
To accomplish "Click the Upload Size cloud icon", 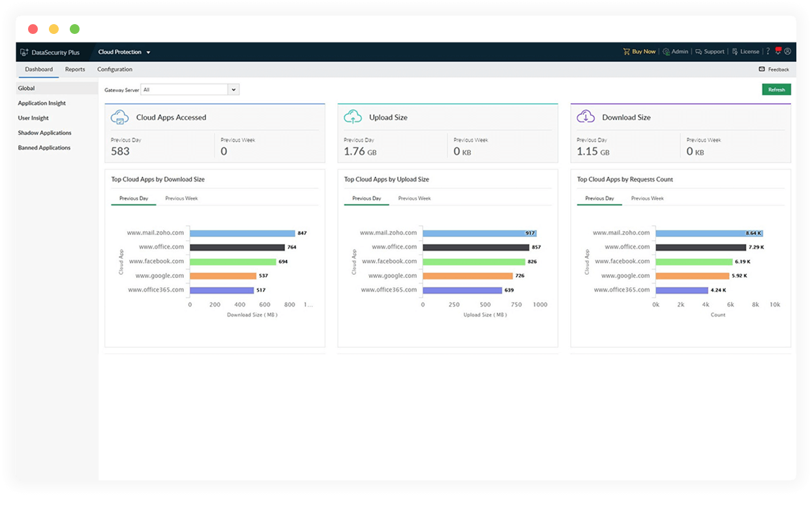I will point(353,117).
